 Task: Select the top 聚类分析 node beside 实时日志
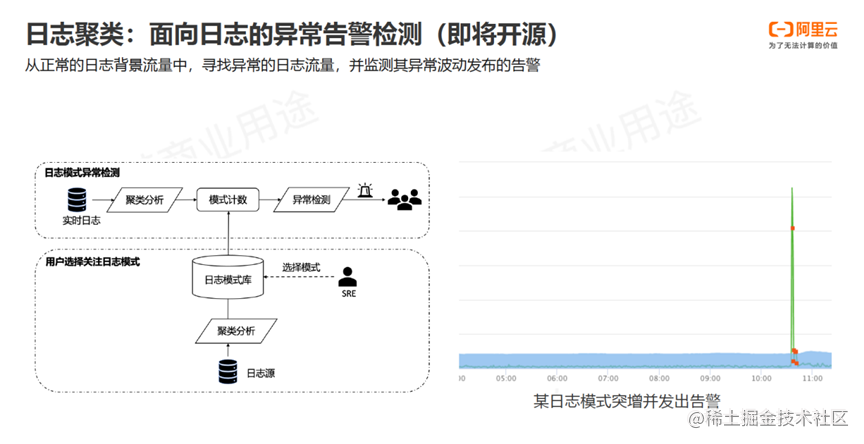(144, 199)
